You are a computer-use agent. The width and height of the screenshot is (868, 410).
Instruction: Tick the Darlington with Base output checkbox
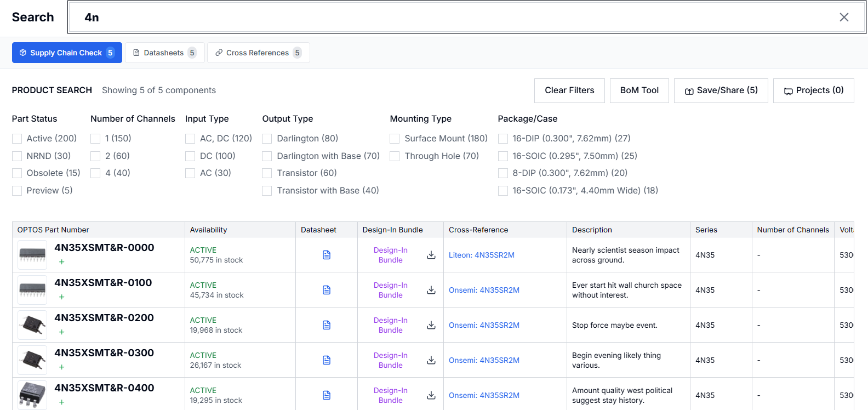click(x=267, y=156)
